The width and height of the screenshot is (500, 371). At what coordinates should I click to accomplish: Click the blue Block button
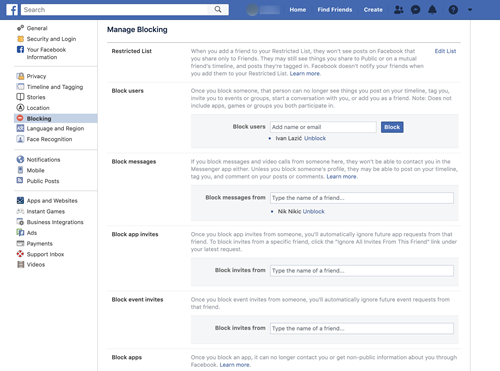[392, 127]
